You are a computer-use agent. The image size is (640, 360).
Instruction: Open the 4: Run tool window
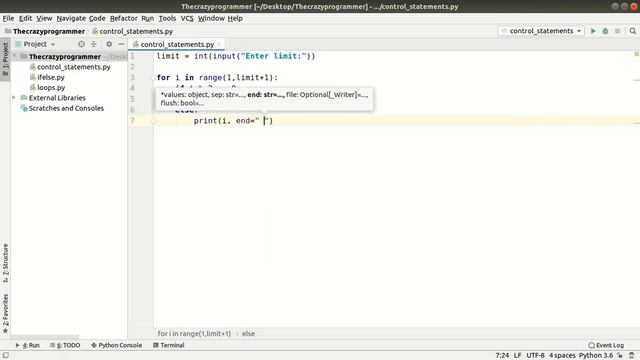pyautogui.click(x=27, y=345)
